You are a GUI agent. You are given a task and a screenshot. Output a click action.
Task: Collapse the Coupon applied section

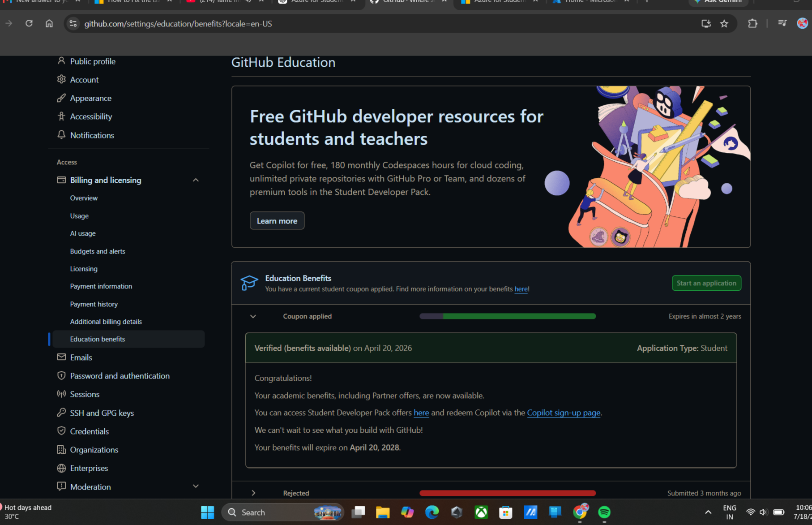pos(253,316)
